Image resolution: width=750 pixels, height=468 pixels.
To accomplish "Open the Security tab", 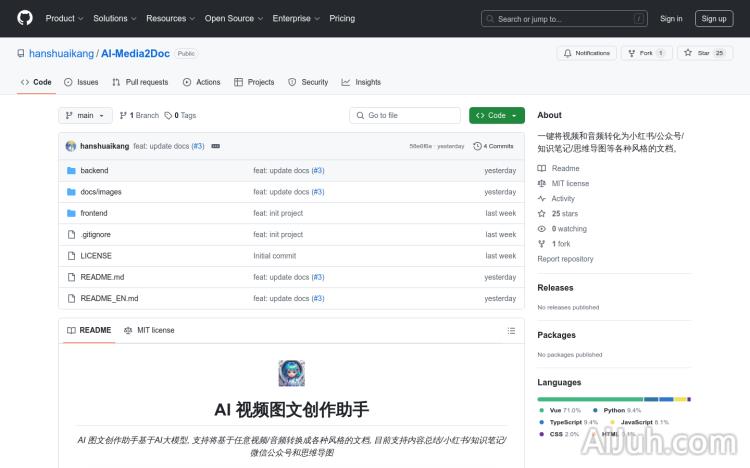I will pyautogui.click(x=308, y=82).
